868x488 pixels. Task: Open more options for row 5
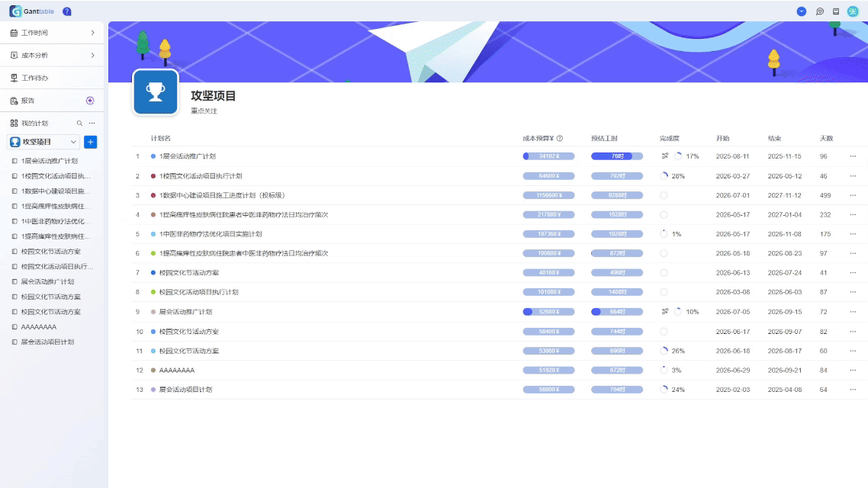pos(853,234)
